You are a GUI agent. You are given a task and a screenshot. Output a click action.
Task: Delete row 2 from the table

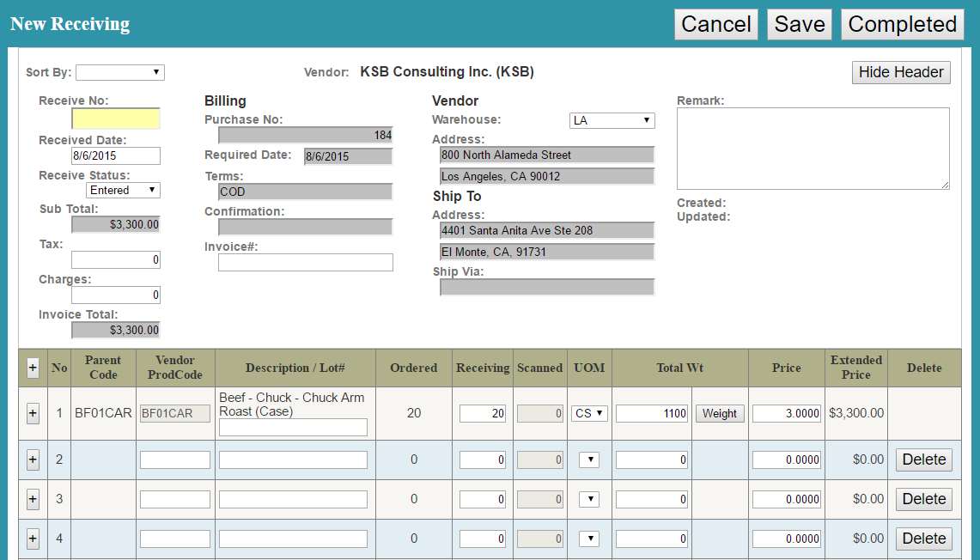(x=924, y=460)
